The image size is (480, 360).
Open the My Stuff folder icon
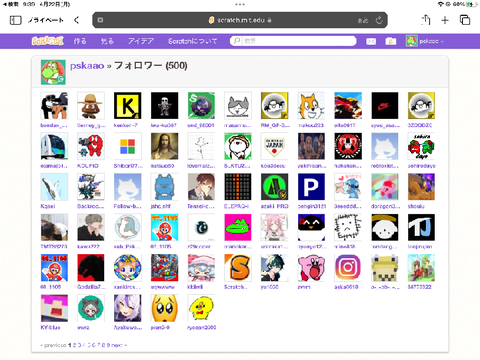(x=391, y=41)
